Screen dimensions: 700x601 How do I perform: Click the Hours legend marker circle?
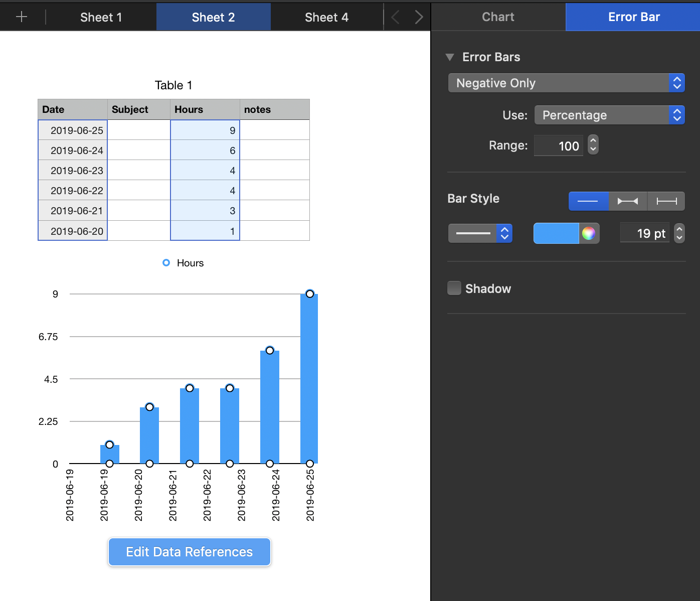click(166, 263)
